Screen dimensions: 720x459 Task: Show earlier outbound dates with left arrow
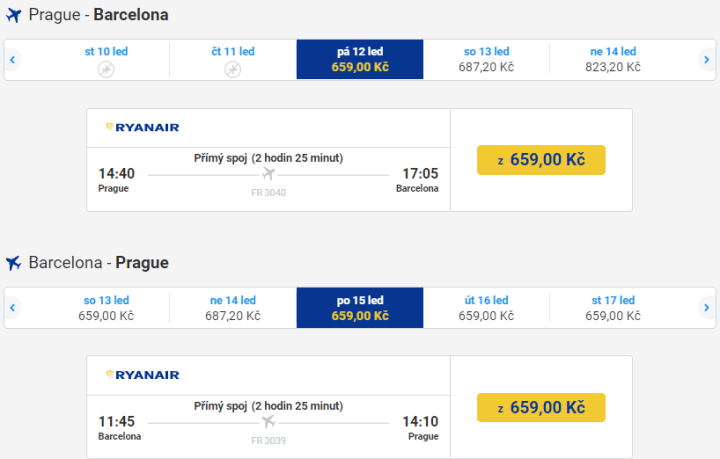(x=12, y=60)
